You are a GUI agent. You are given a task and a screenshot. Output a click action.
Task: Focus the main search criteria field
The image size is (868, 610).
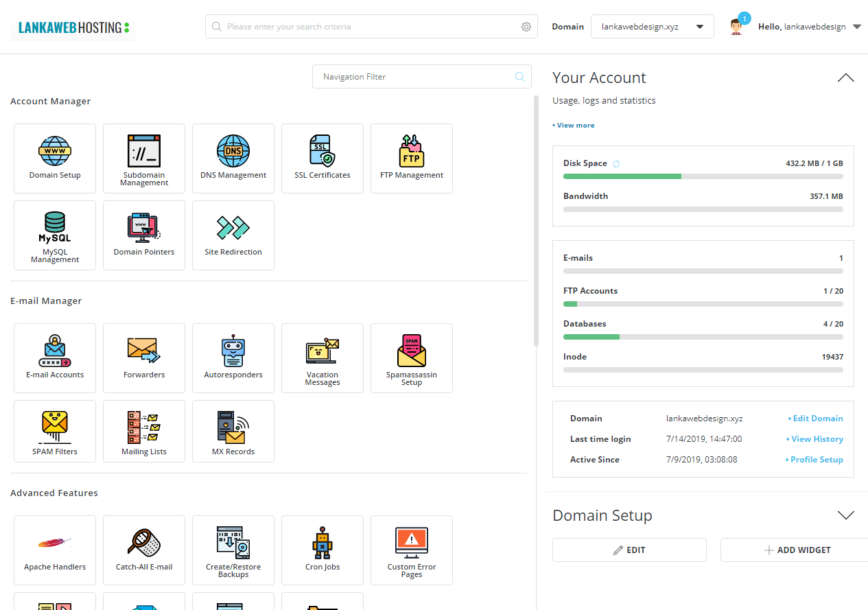click(x=371, y=27)
